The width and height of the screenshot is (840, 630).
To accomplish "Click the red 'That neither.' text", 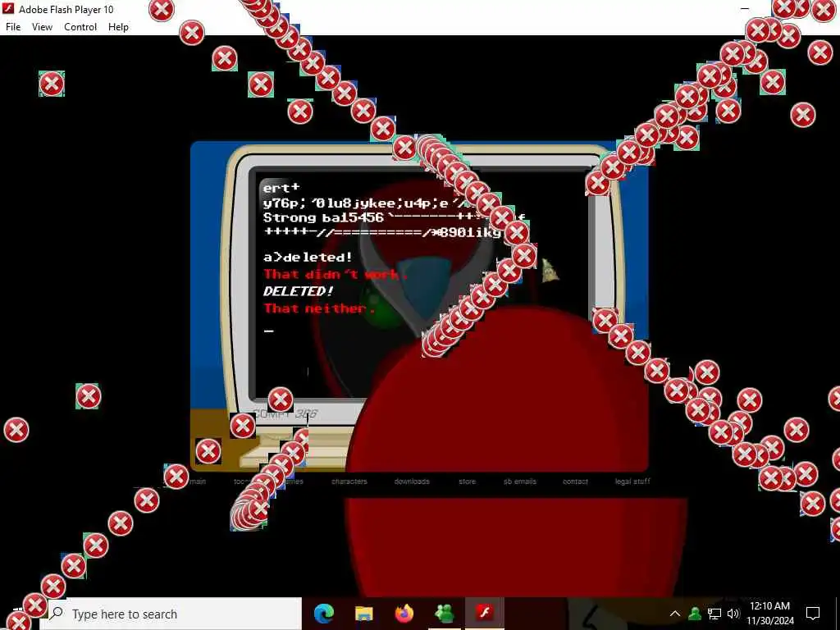I will 319,308.
